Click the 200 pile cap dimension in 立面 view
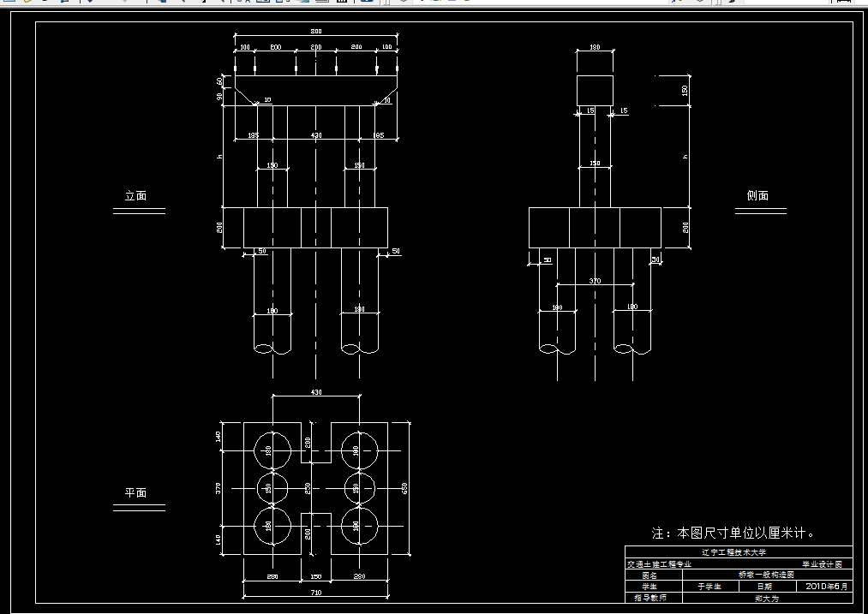 pos(219,227)
